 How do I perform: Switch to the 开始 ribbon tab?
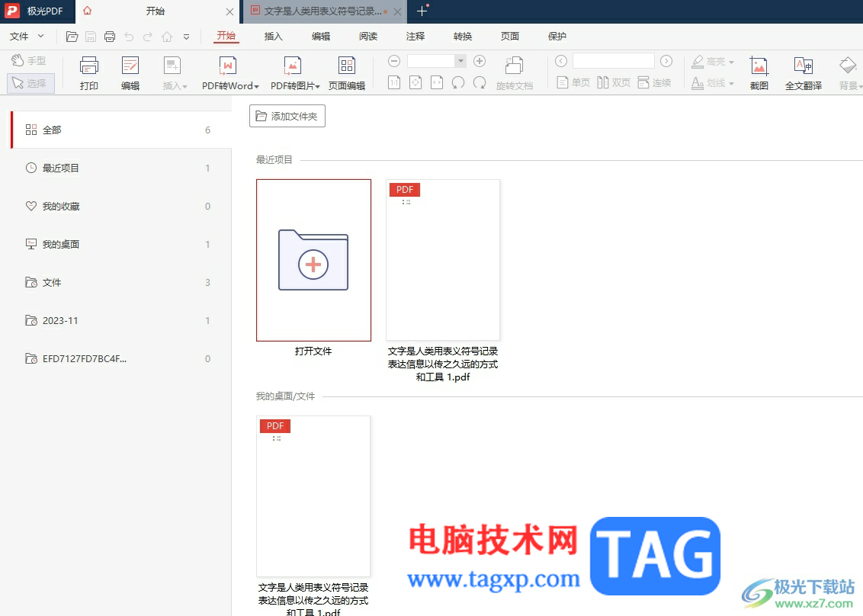226,36
